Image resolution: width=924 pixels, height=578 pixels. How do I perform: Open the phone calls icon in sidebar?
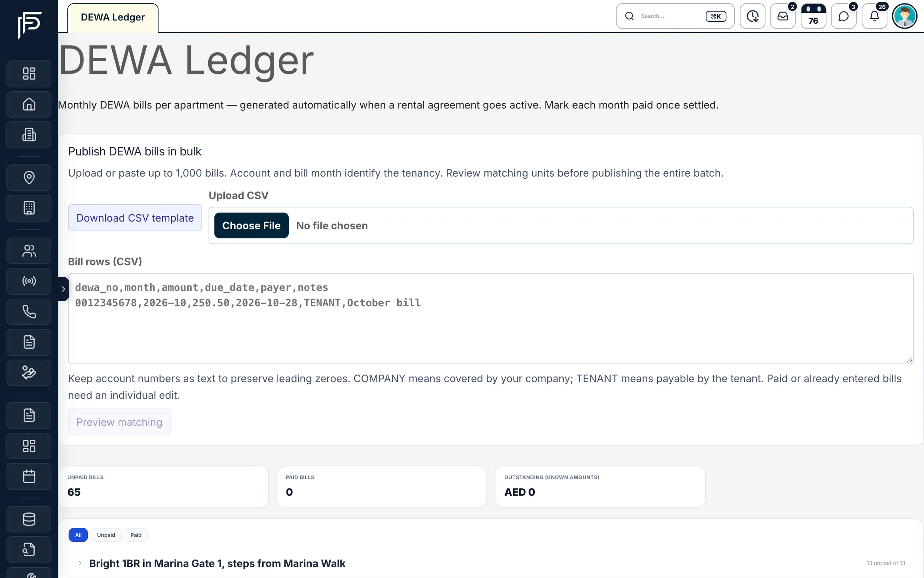[29, 311]
